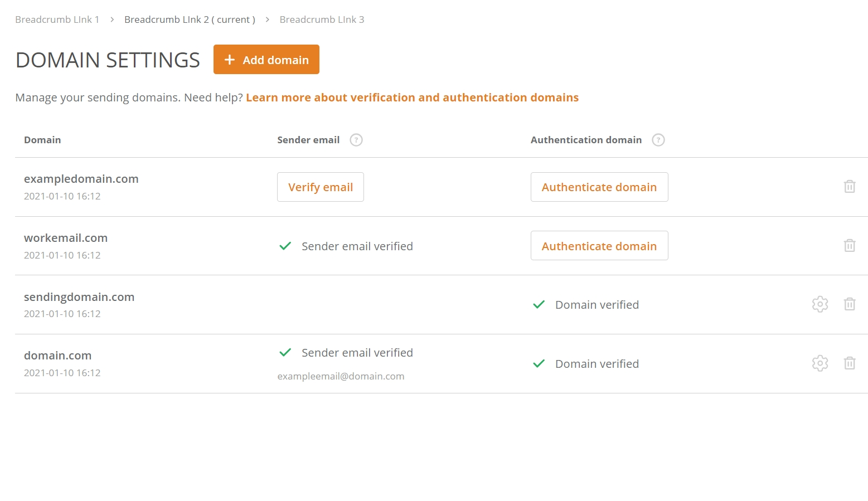The image size is (868, 501).
Task: Click Verify email for exampledomain.com
Action: [x=321, y=187]
